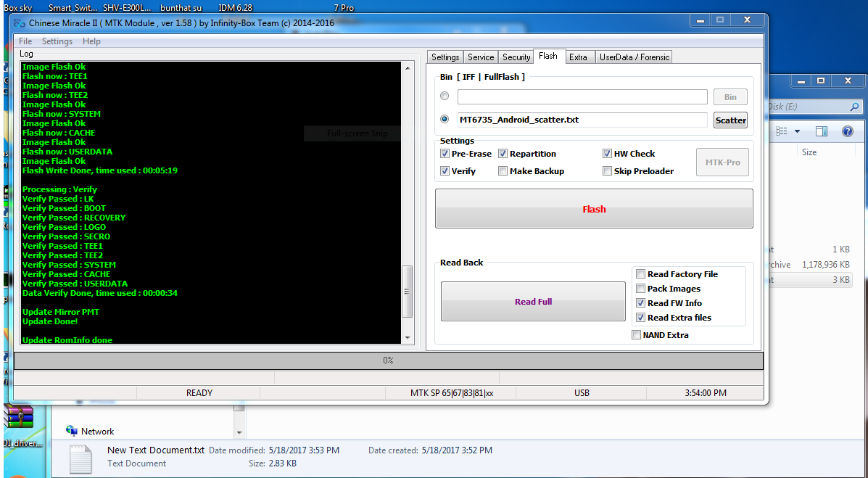Click the New Text Document file icon in the details pane
The image size is (868, 478).
click(80, 459)
